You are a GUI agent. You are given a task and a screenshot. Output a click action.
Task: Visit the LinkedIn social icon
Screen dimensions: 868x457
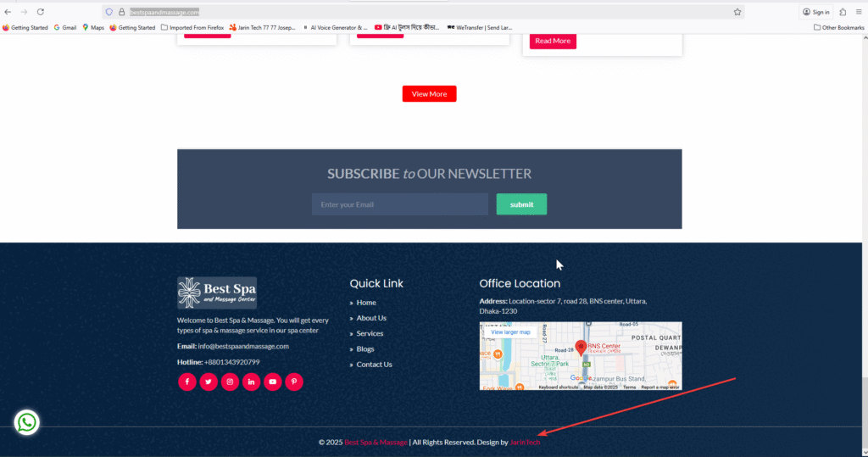click(x=251, y=382)
